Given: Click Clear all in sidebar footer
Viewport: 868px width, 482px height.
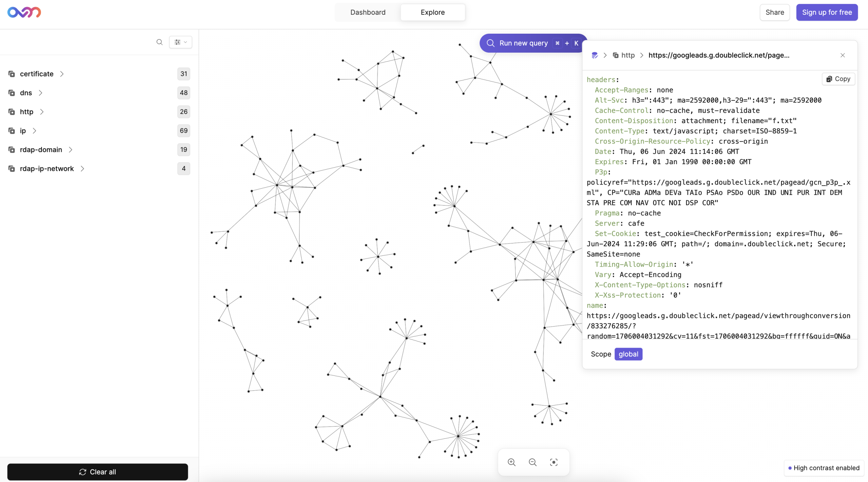Looking at the screenshot, I should [x=97, y=472].
